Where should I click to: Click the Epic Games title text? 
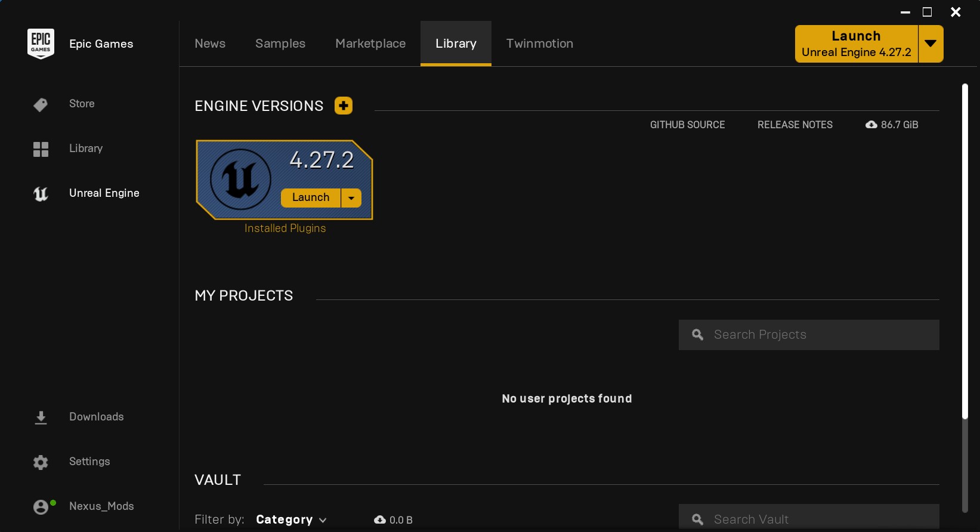(101, 44)
